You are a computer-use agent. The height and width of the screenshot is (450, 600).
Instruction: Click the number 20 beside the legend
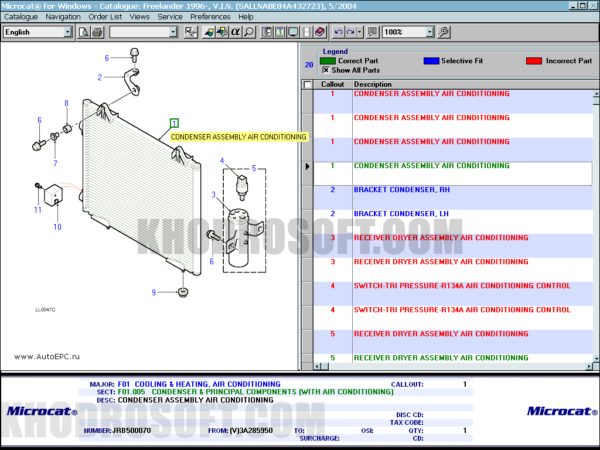pos(309,65)
